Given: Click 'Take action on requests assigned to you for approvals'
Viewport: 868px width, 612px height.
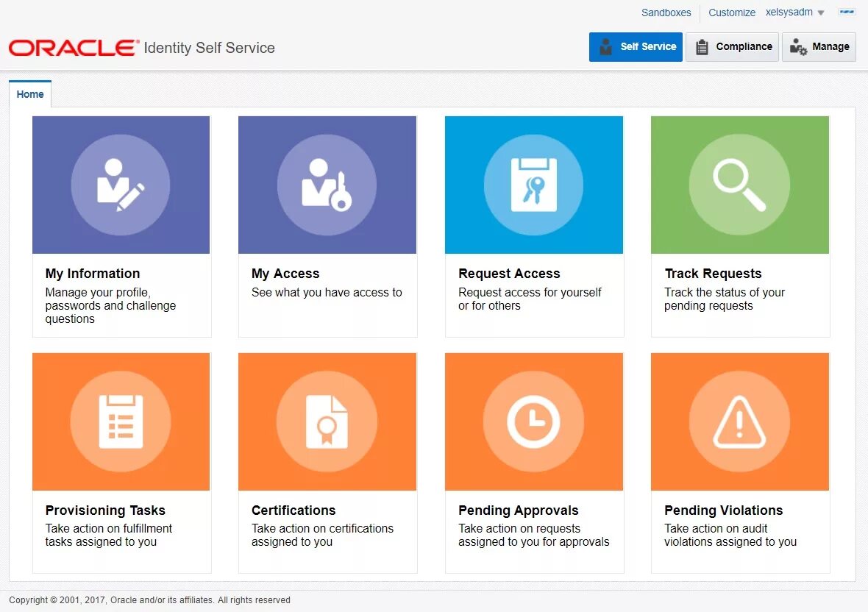Looking at the screenshot, I should tap(533, 535).
